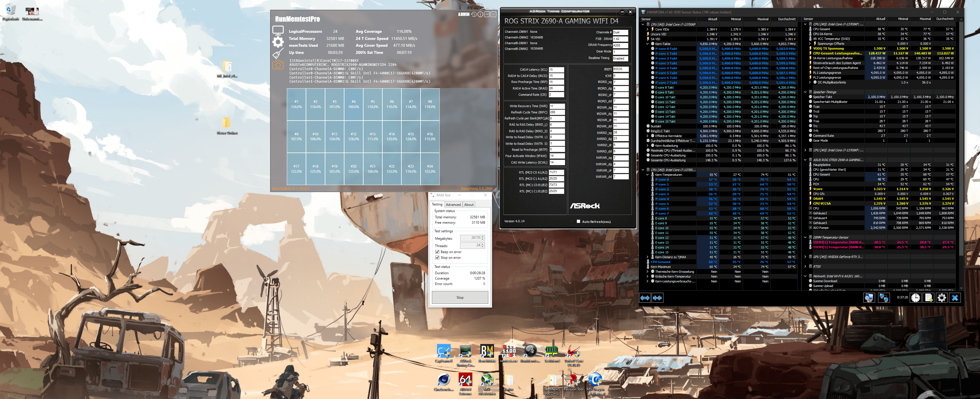Select DIMM[1] Temperatur sensor row

[882, 243]
